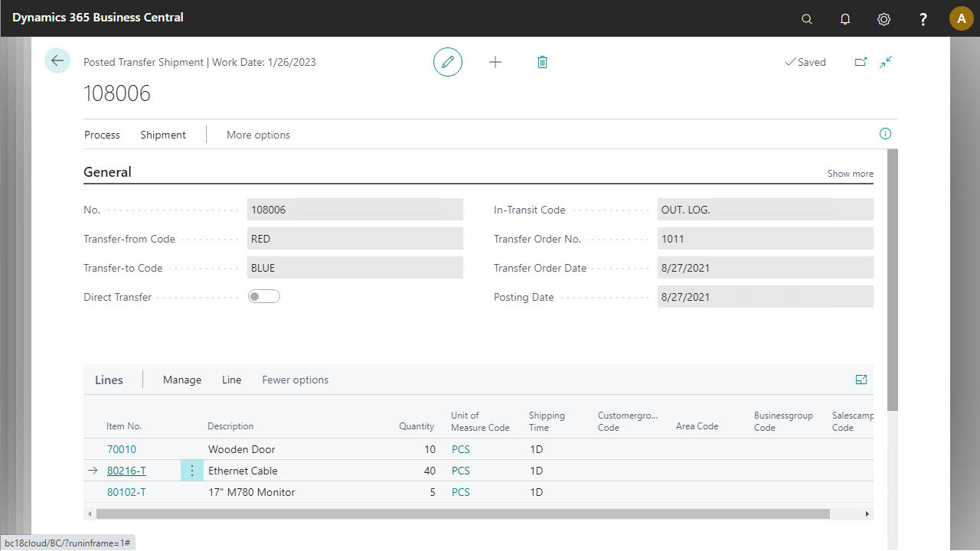Open item 80216-T link
The width and height of the screenshot is (980, 551).
126,471
